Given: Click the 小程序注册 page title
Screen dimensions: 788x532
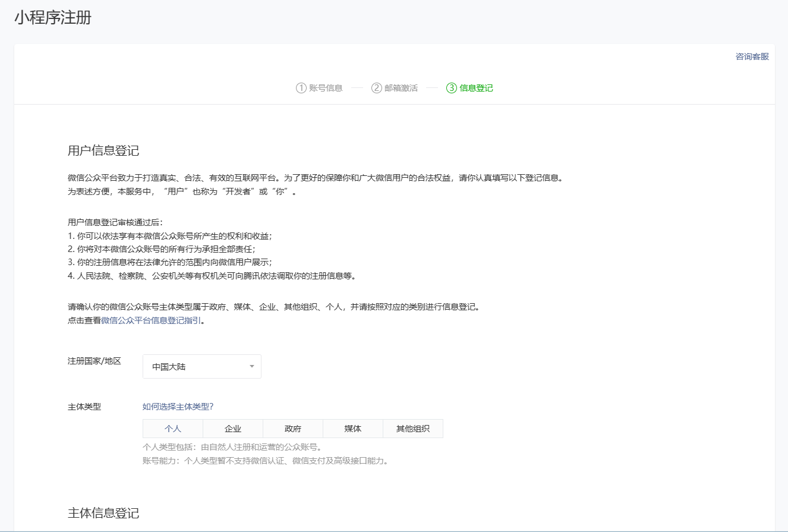Looking at the screenshot, I should click(53, 18).
